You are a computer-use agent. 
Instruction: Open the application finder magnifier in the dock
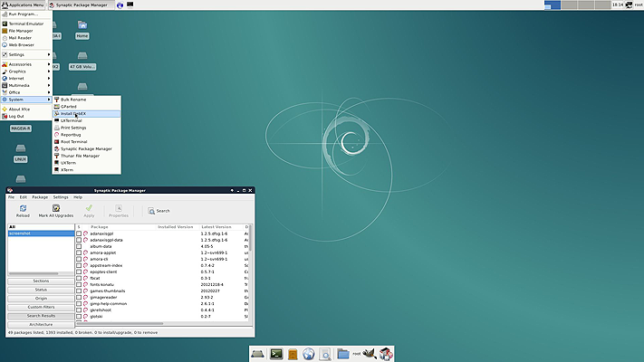(325, 354)
